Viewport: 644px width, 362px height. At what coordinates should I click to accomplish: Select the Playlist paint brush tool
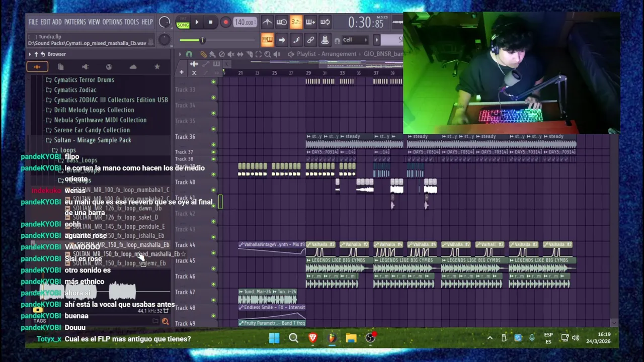[212, 54]
